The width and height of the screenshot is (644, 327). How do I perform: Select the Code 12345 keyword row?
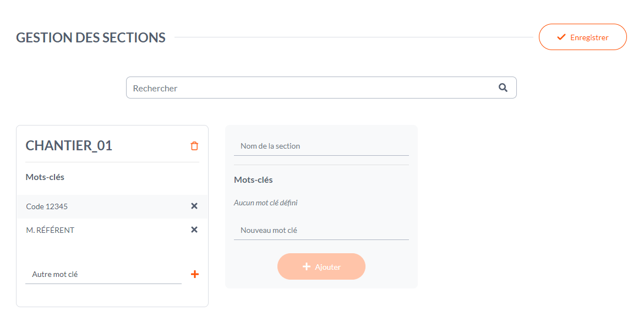point(112,206)
